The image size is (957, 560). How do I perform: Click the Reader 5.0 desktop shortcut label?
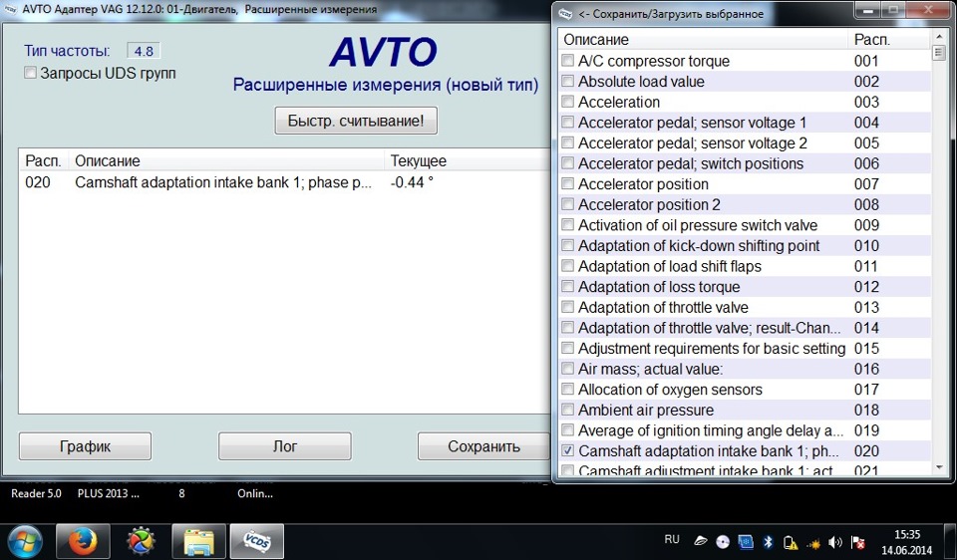(36, 493)
